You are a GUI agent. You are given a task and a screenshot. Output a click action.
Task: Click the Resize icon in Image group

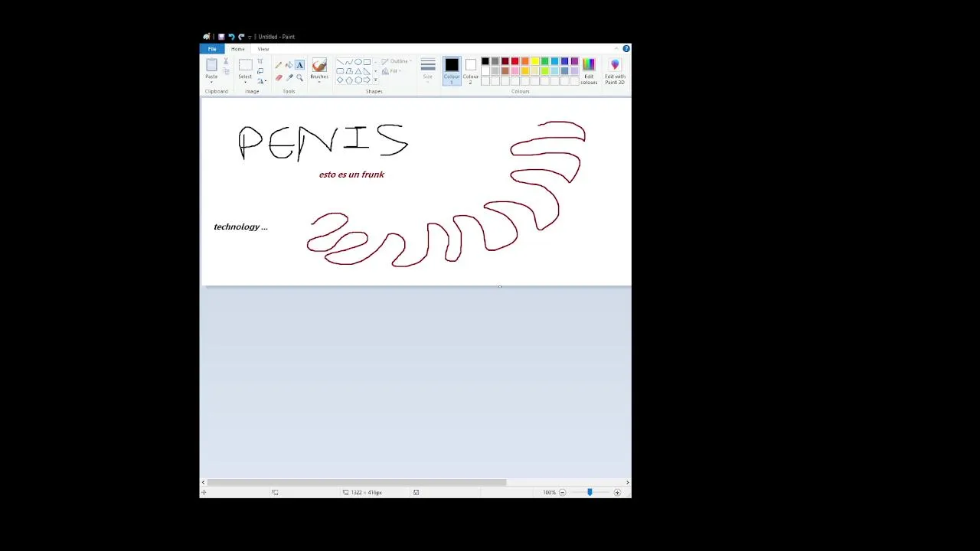(x=260, y=71)
